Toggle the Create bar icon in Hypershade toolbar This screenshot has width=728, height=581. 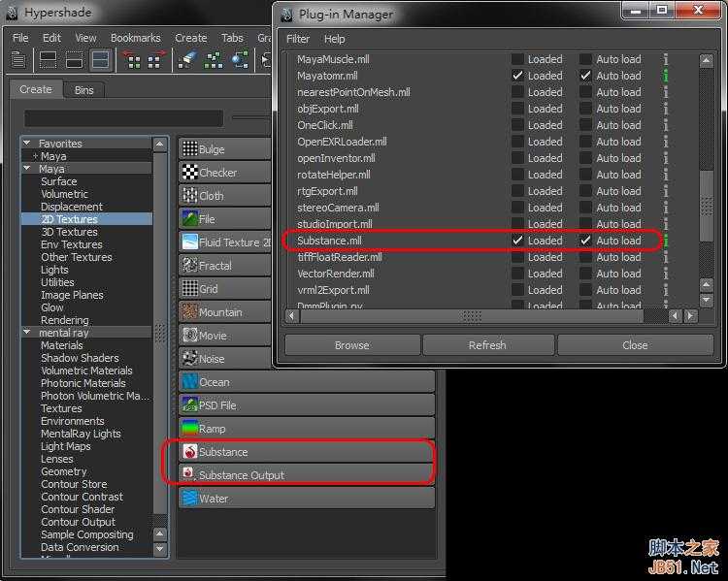point(18,60)
